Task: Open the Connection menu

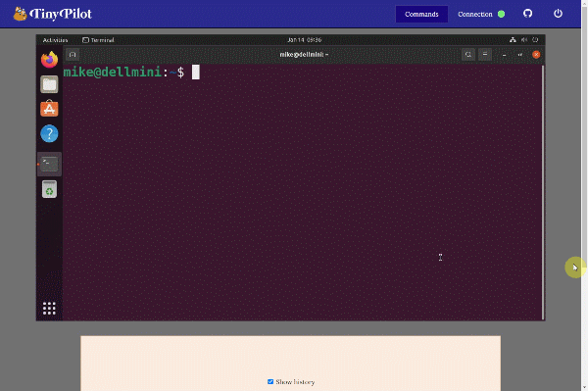Action: (474, 15)
